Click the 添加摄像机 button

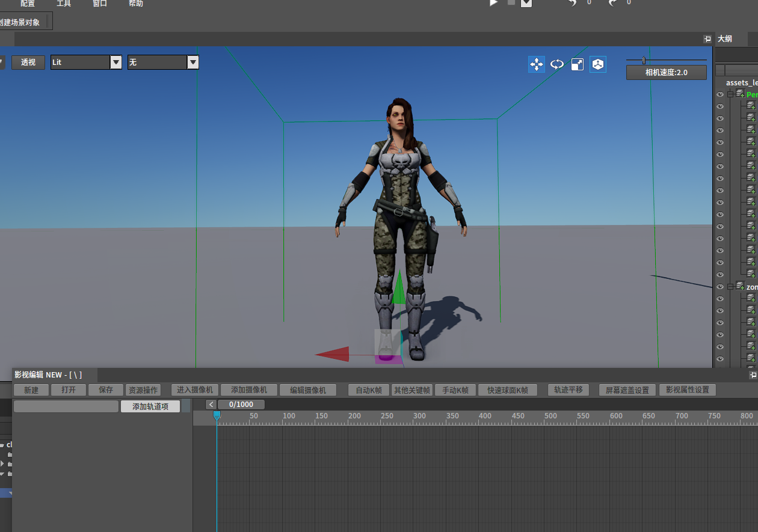[248, 390]
